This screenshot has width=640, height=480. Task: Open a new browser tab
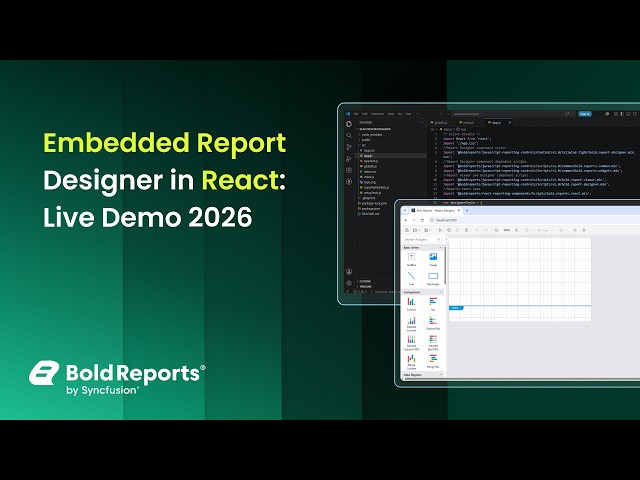point(467,211)
